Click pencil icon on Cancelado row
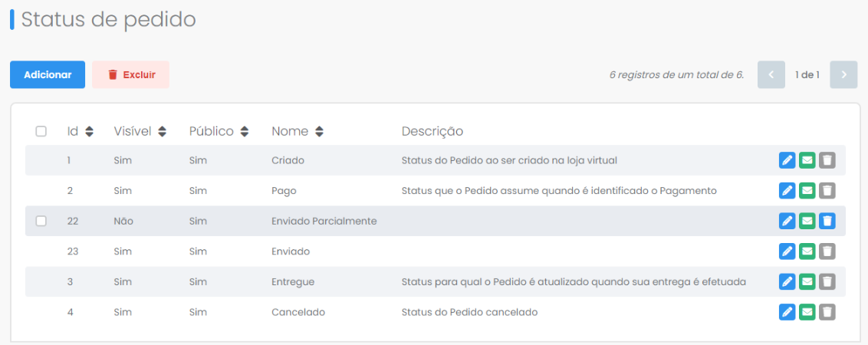This screenshot has width=868, height=345. point(787,312)
